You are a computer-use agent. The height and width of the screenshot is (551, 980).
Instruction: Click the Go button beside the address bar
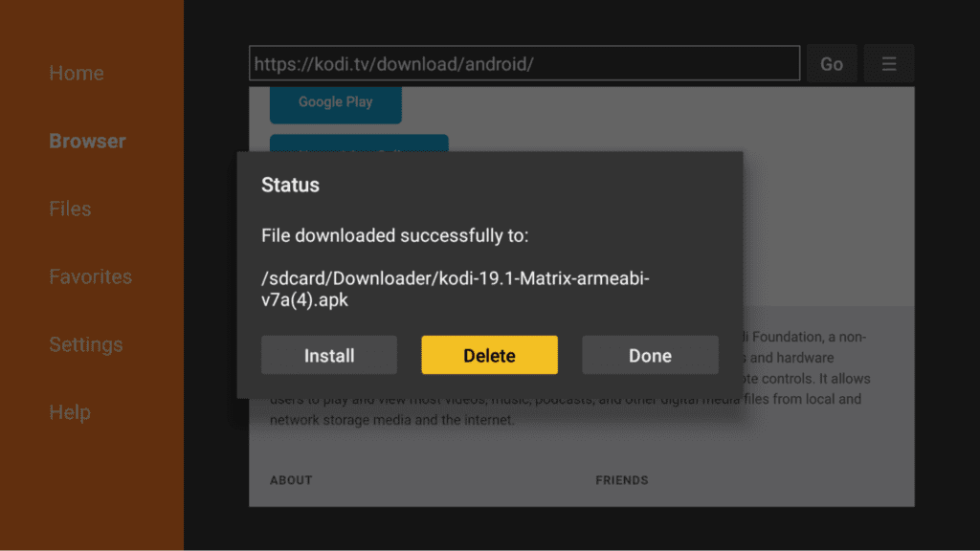coord(832,63)
